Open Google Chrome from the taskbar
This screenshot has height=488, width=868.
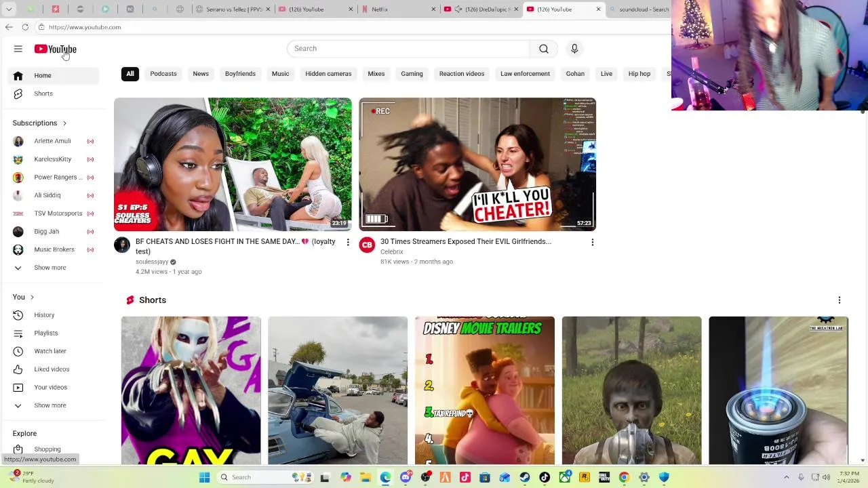point(624,477)
